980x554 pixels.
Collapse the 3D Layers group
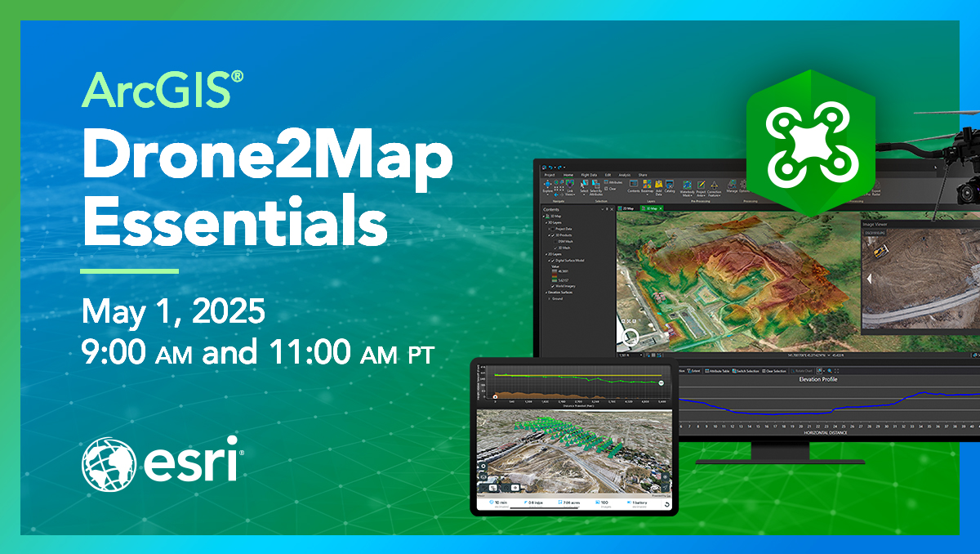546,223
